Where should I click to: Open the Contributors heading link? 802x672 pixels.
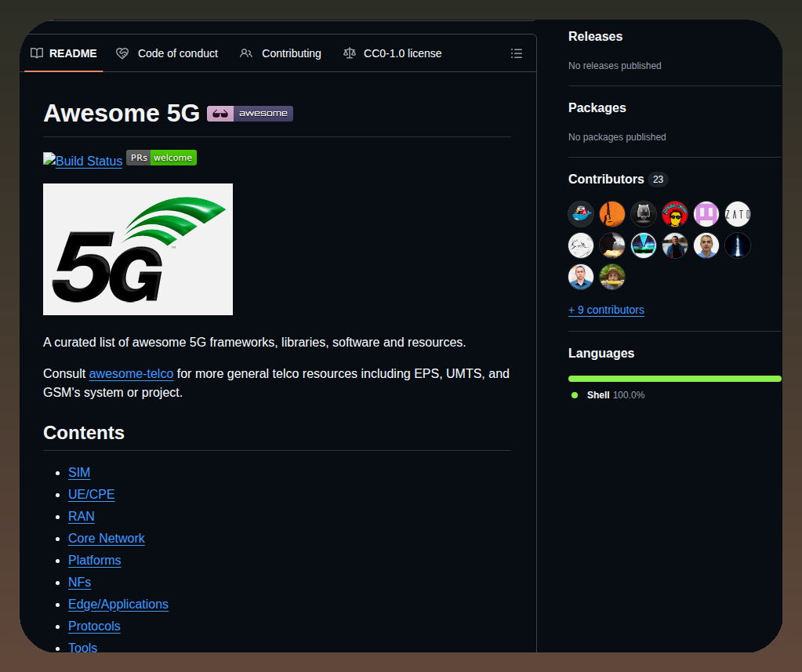click(606, 179)
